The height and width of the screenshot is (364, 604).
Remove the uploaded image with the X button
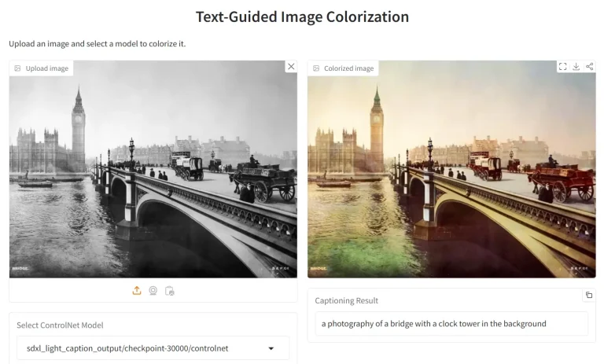tap(291, 67)
